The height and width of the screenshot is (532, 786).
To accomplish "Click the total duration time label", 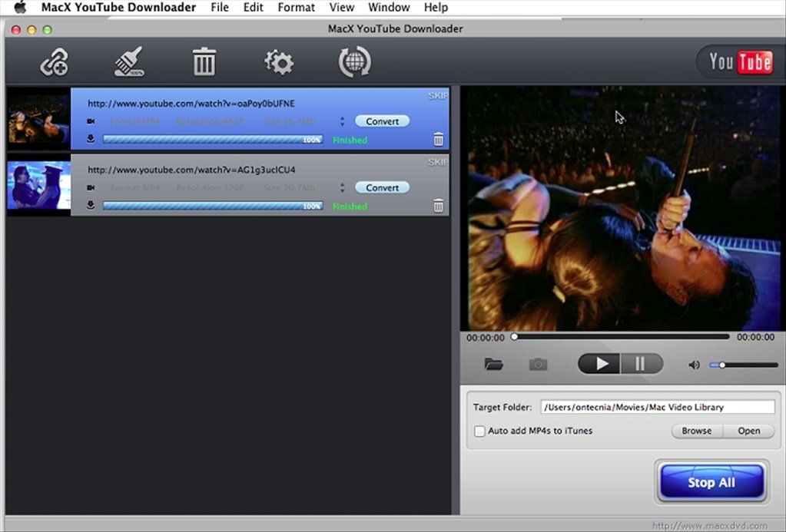I will tap(755, 337).
